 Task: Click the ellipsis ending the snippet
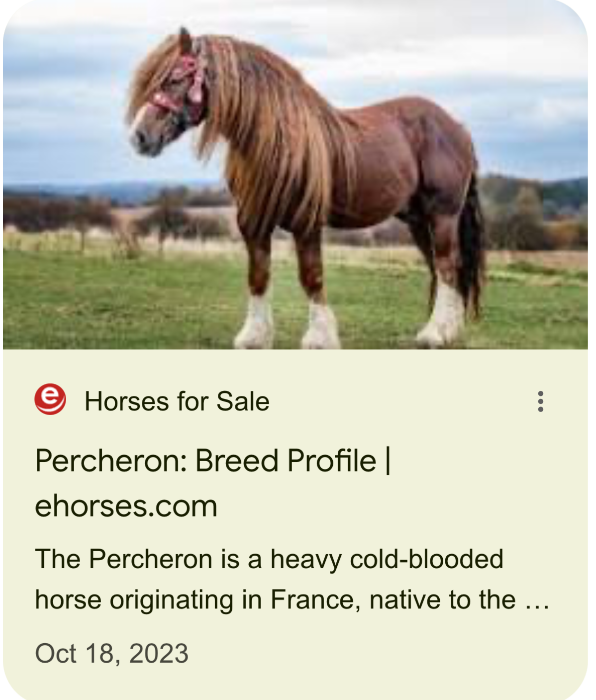click(x=537, y=600)
